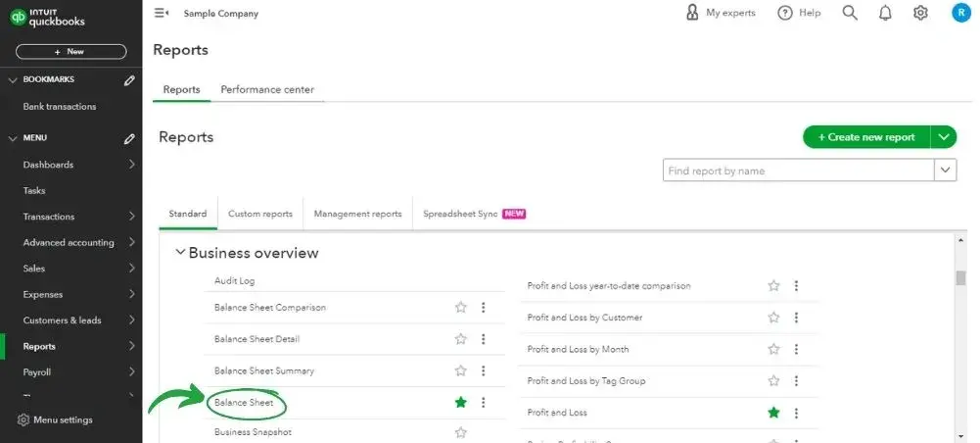
Task: Open the settings gear icon in header
Action: [920, 13]
